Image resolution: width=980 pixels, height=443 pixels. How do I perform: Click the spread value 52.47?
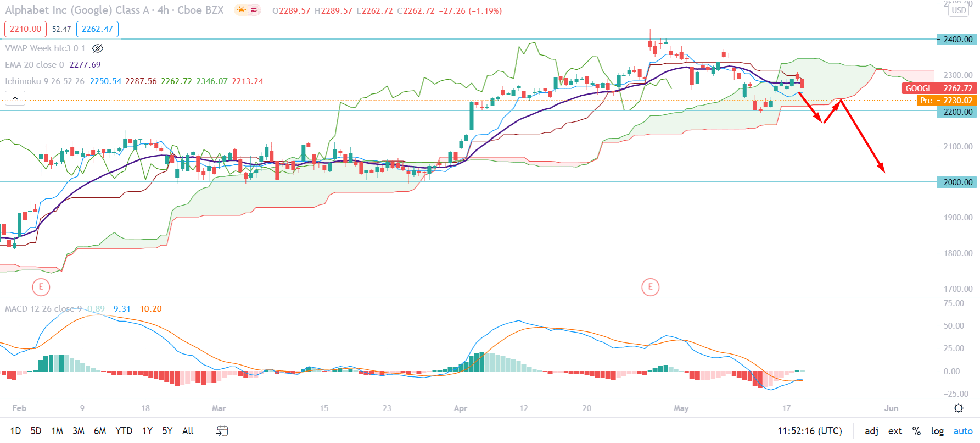[x=61, y=29]
